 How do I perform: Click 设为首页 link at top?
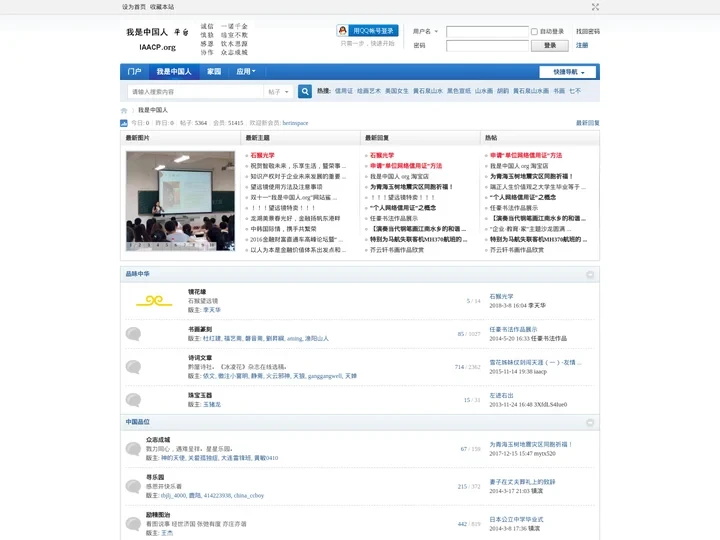point(134,7)
